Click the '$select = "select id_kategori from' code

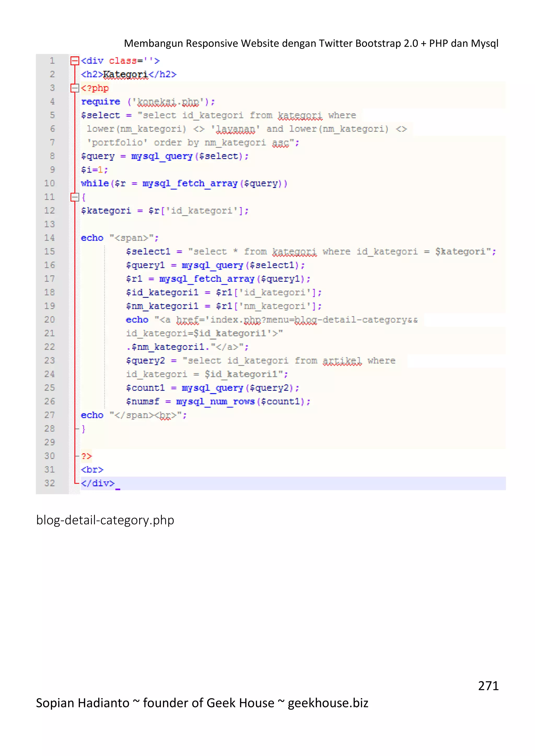pyautogui.click(x=177, y=115)
